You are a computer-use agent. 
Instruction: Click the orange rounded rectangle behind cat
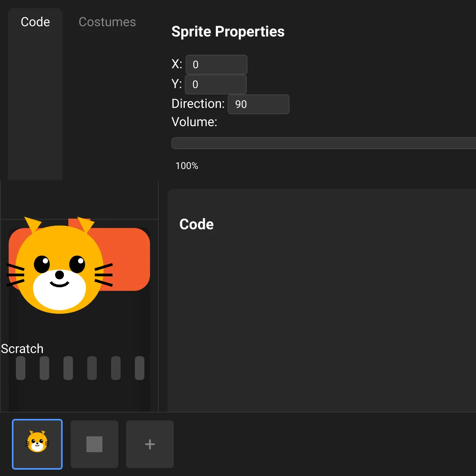[127, 258]
